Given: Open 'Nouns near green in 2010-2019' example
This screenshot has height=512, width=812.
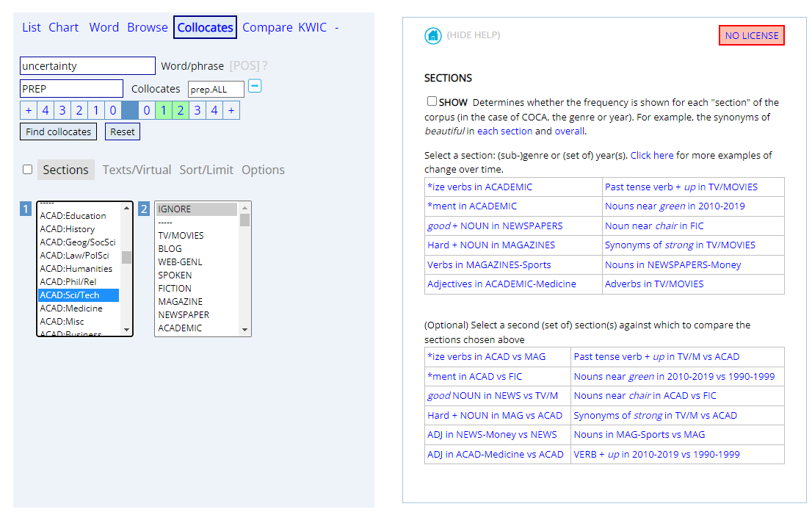Looking at the screenshot, I should pyautogui.click(x=675, y=206).
